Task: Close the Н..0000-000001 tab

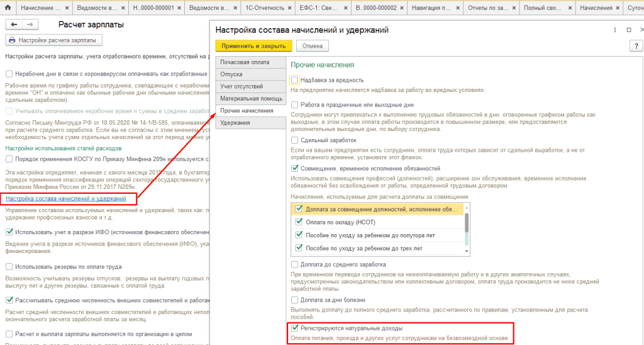Action: (x=179, y=8)
